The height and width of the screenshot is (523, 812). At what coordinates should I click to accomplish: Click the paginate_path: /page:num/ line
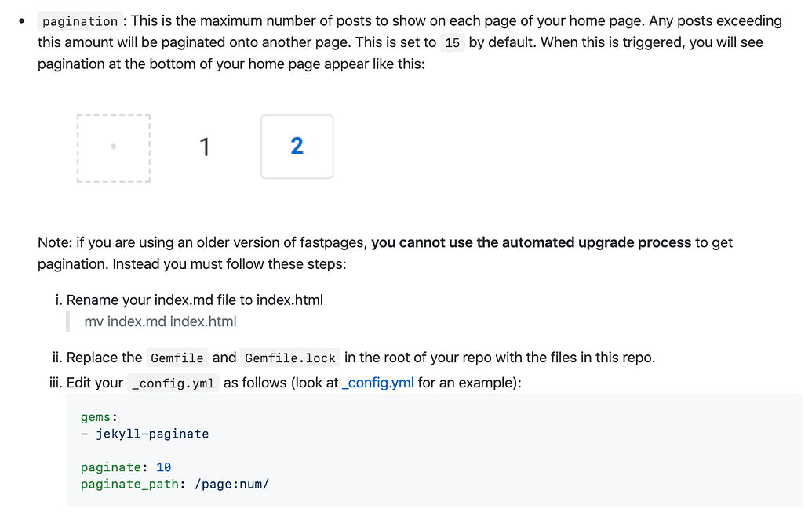coord(173,484)
